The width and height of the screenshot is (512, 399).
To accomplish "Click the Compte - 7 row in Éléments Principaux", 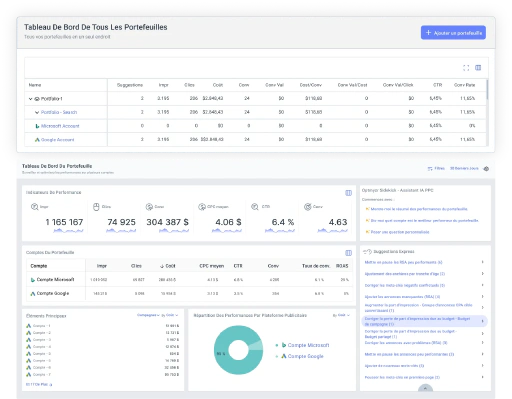I will click(103, 375).
